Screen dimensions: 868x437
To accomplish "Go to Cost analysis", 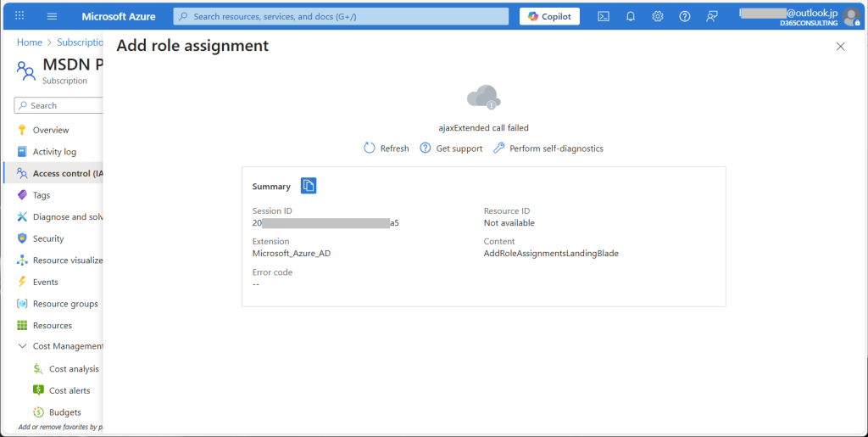I will click(x=74, y=369).
